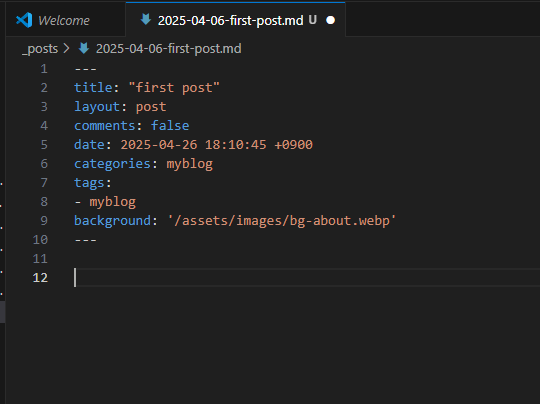The width and height of the screenshot is (540, 404).
Task: Click the categories key on line 6
Action: pyautogui.click(x=112, y=164)
